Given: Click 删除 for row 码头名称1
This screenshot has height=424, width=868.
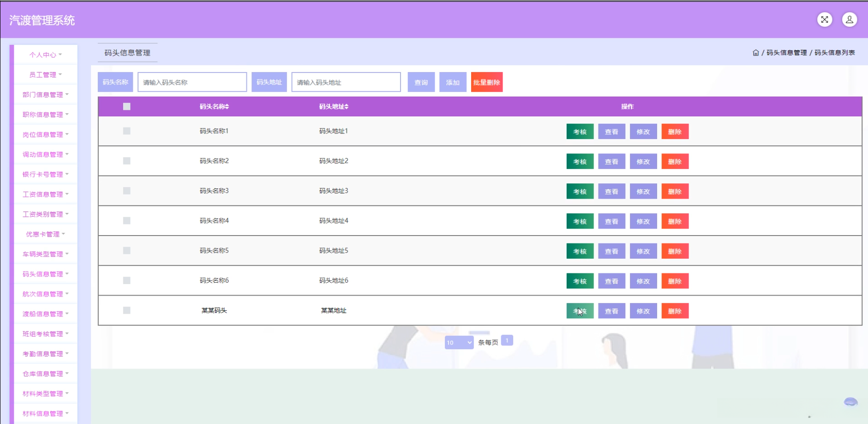Looking at the screenshot, I should 675,132.
